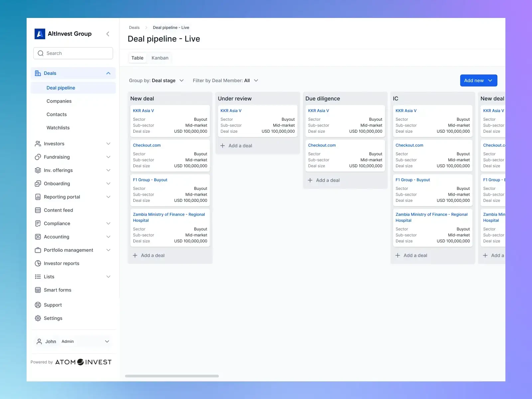Open the Smart forms icon
Screen dimensions: 532x399
(38, 290)
